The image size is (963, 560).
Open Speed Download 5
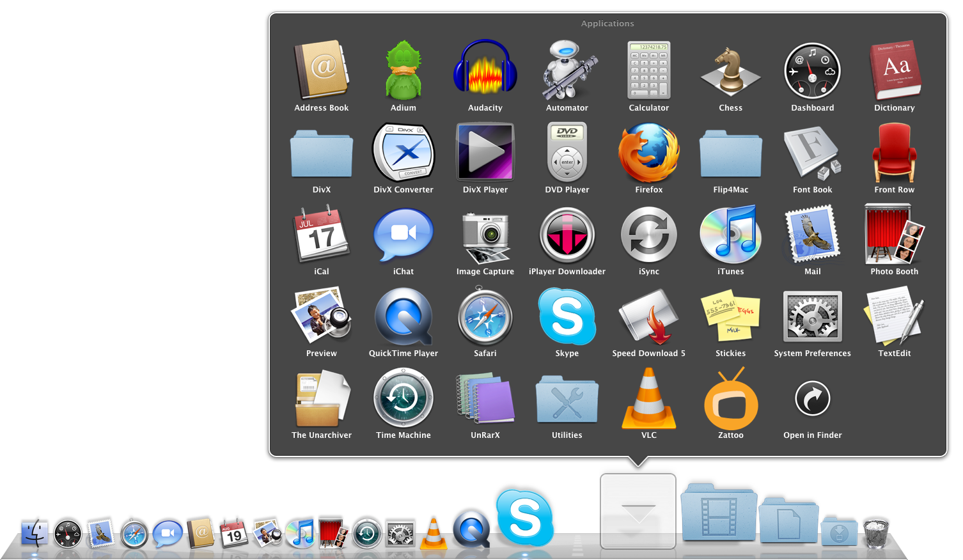(x=649, y=316)
